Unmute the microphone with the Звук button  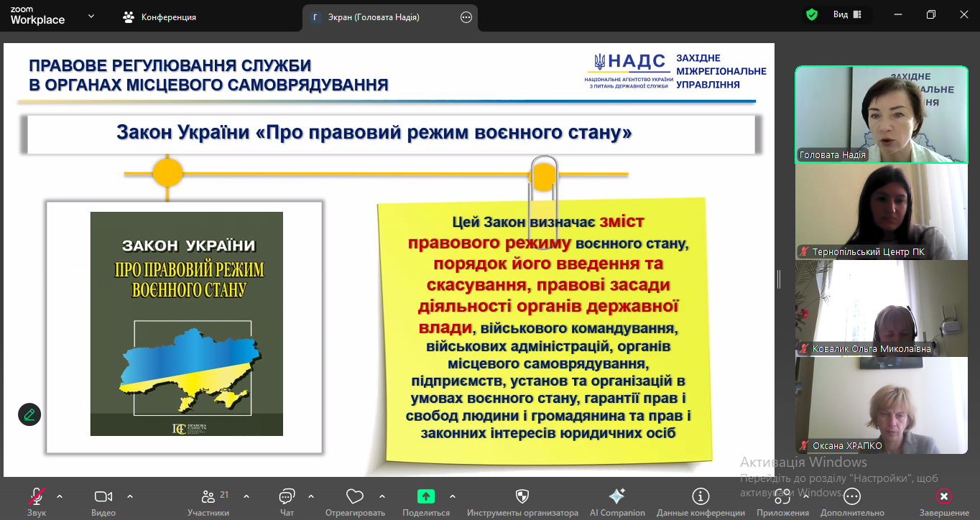(37, 501)
